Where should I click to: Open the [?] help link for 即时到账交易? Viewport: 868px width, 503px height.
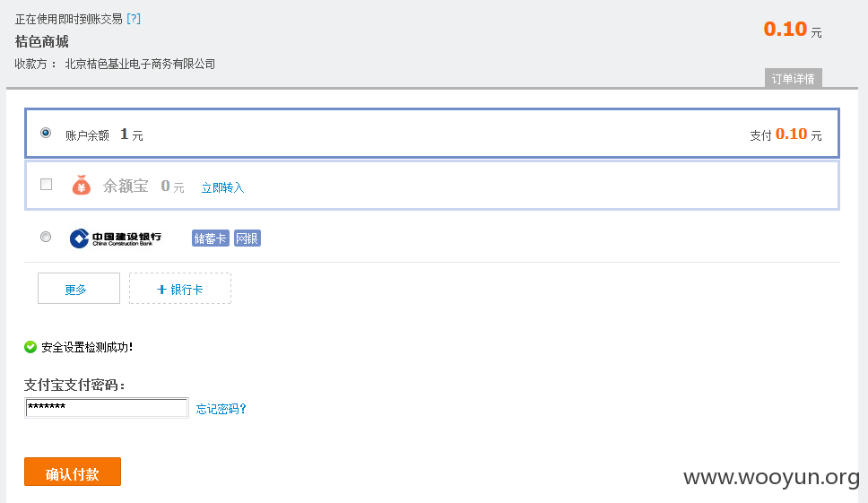(134, 19)
